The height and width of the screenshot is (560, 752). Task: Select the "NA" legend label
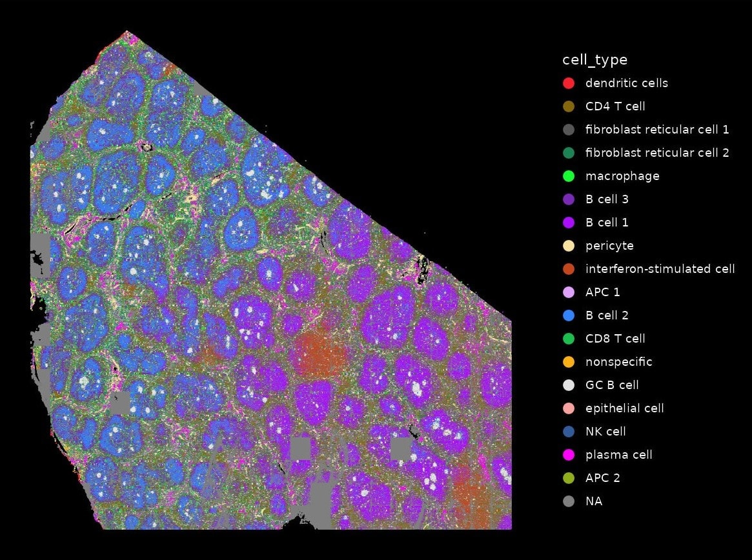(594, 501)
